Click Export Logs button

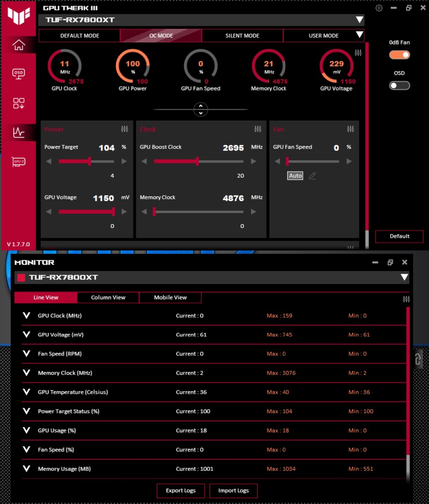[180, 491]
